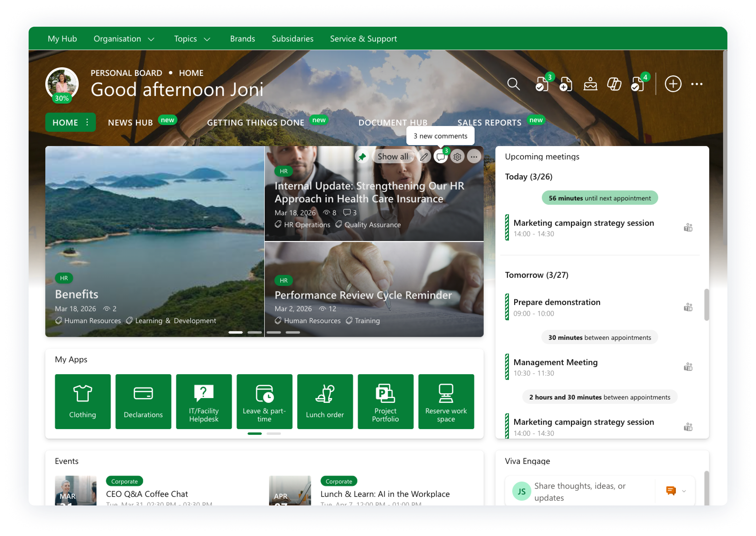
Task: Click the pencil edit icon
Action: pos(424,157)
